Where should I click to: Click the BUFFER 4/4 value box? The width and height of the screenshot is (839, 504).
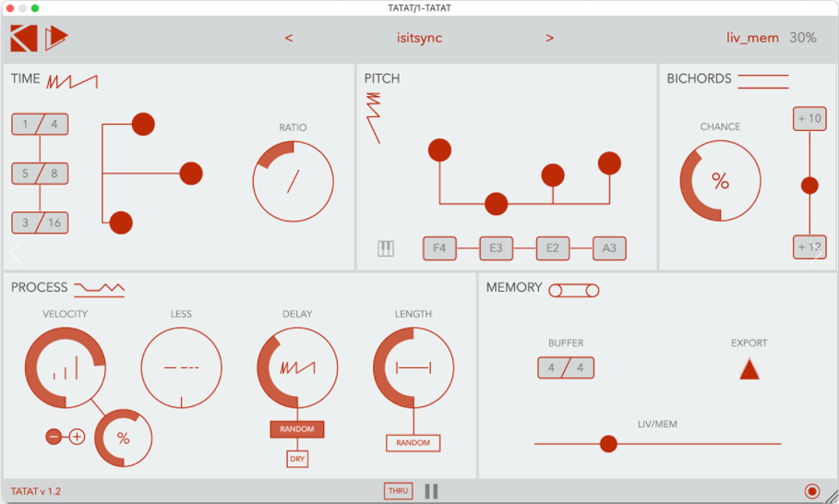566,368
